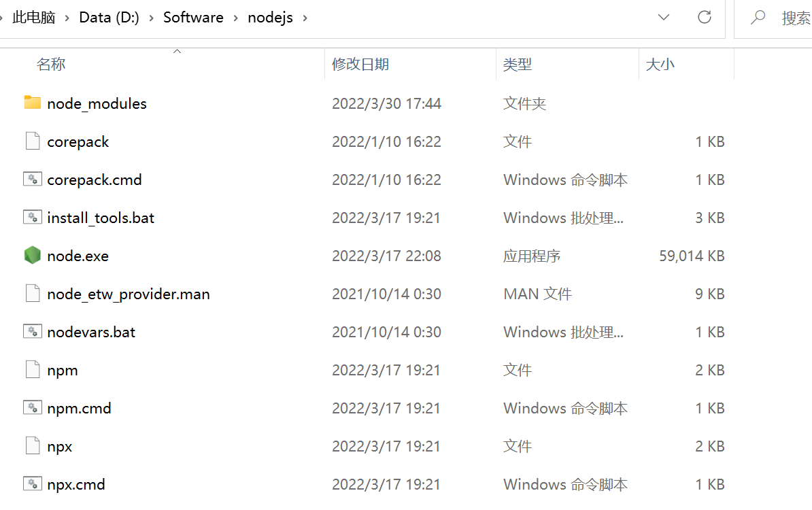Expand chevron after 此电脑 in path
Image resolution: width=812 pixels, height=510 pixels.
[x=67, y=18]
